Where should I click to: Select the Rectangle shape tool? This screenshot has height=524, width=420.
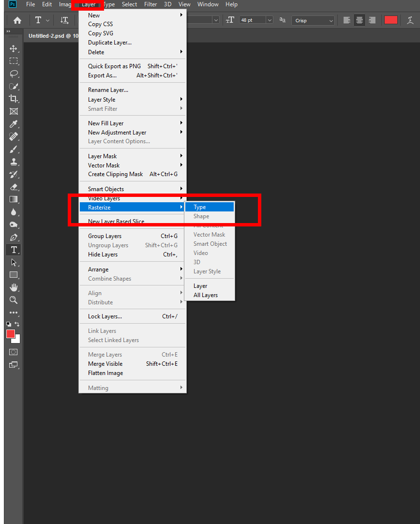point(14,275)
